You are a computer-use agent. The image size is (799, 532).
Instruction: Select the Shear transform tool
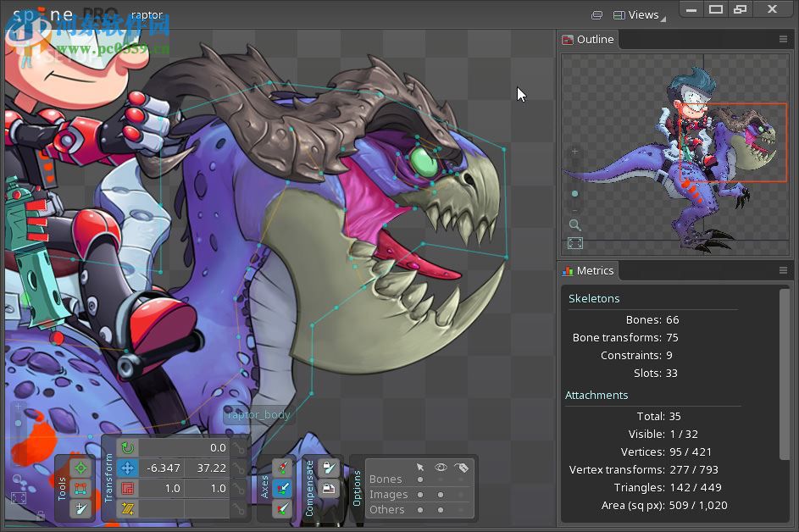pos(127,508)
